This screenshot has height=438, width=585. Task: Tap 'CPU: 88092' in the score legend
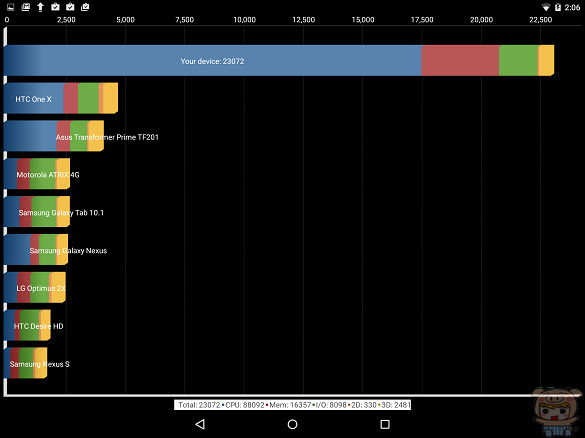pos(245,405)
